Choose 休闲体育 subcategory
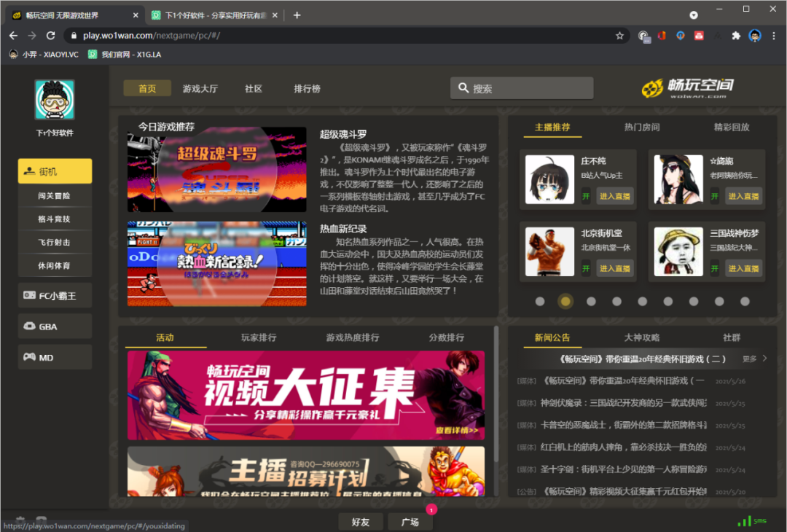Screen dimensions: 787x532 pyautogui.click(x=55, y=265)
